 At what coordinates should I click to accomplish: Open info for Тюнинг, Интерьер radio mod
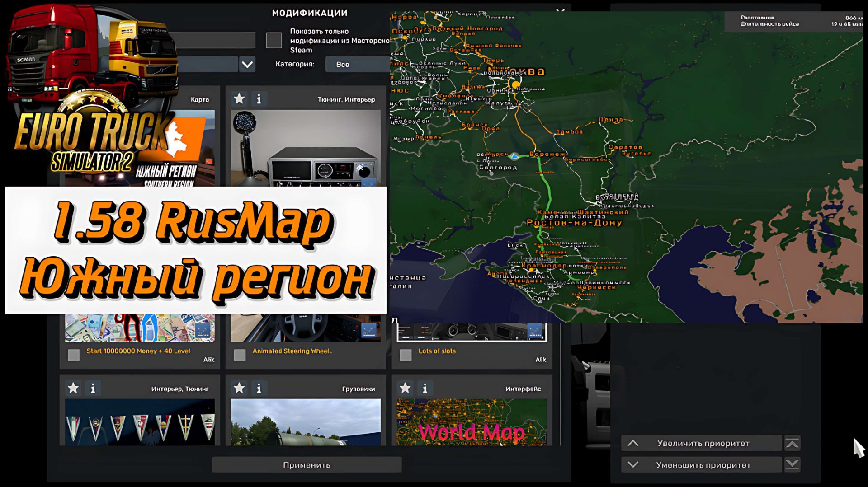coord(259,98)
